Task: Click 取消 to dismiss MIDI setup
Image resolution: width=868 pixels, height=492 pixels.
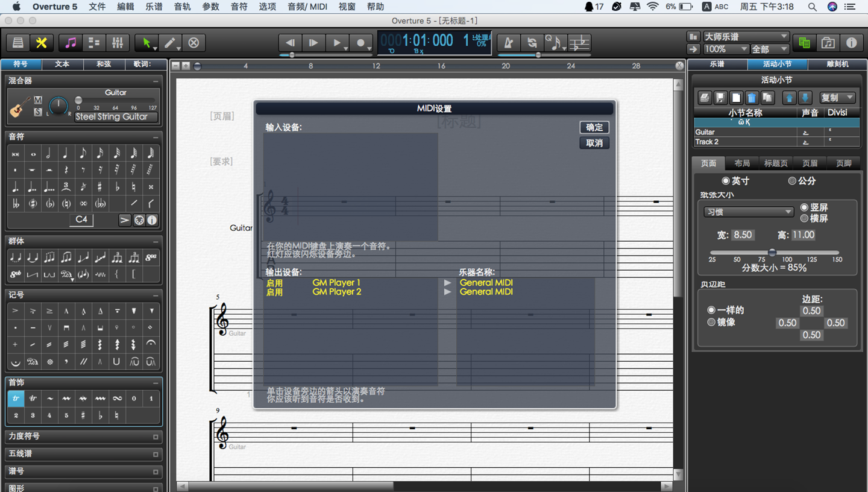Action: (x=594, y=143)
